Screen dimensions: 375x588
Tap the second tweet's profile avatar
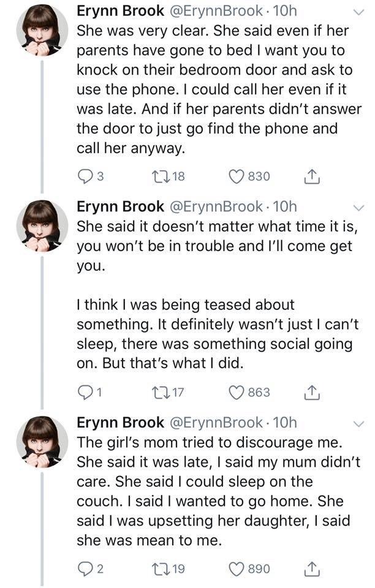pos(41,225)
